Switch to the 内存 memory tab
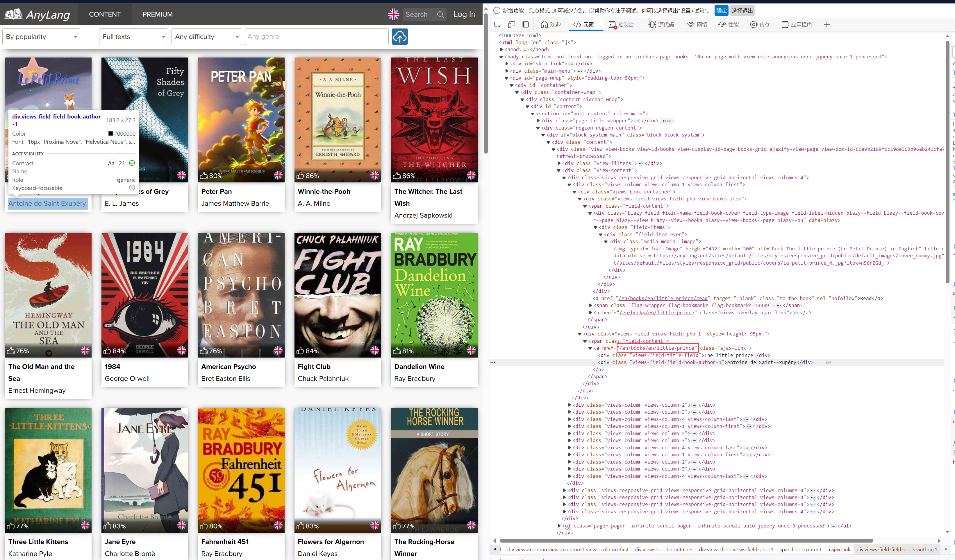The width and height of the screenshot is (955, 560). tap(760, 25)
